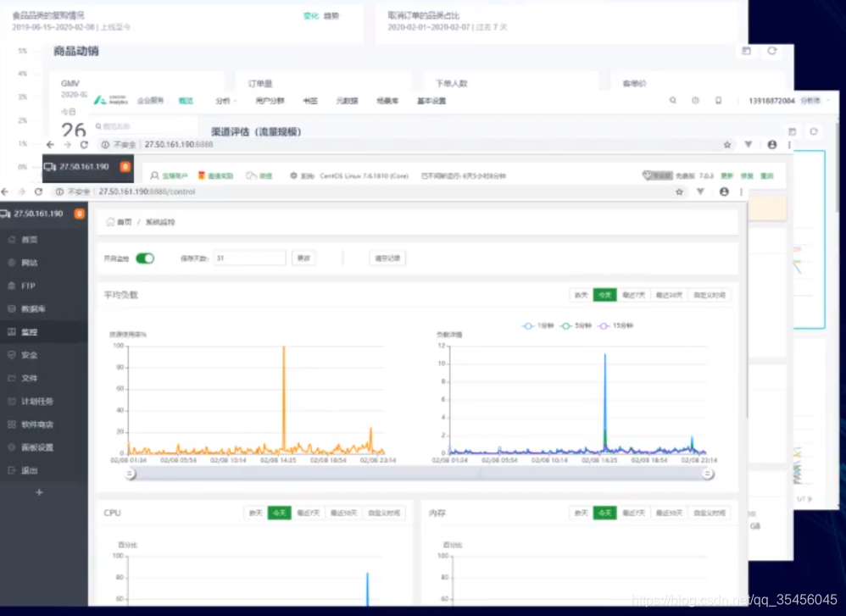Click 修复 link in middle panel window
846x616 pixels.
747,176
